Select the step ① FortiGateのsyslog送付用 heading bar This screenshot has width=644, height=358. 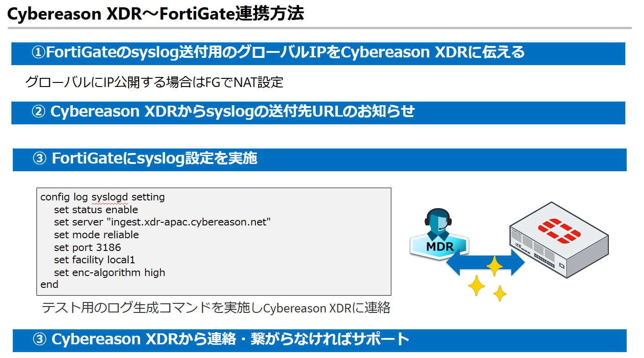[x=318, y=54]
